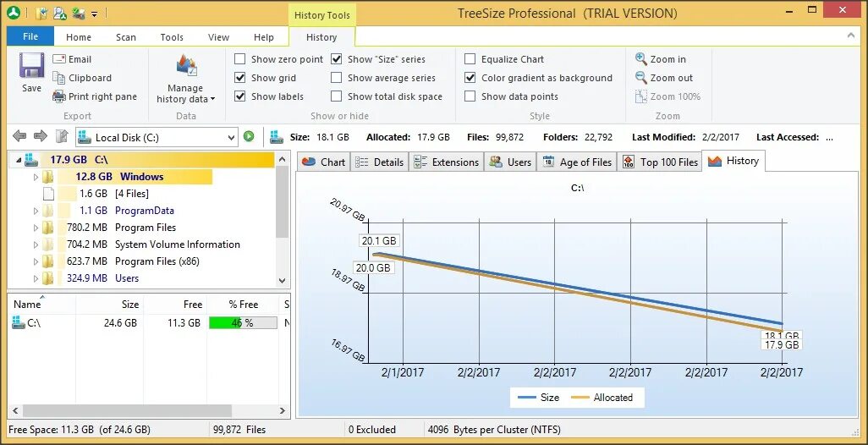Click the first quick access toolbar icon
This screenshot has height=445, width=868.
tap(41, 14)
